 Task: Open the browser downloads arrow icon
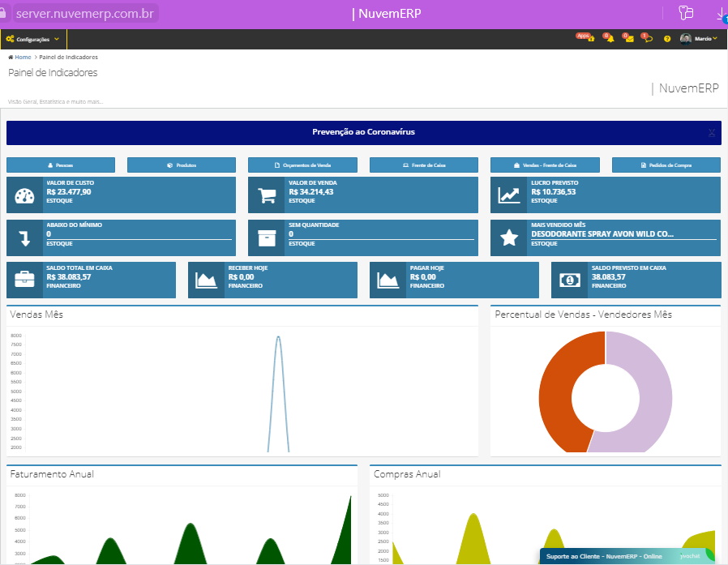click(x=721, y=14)
